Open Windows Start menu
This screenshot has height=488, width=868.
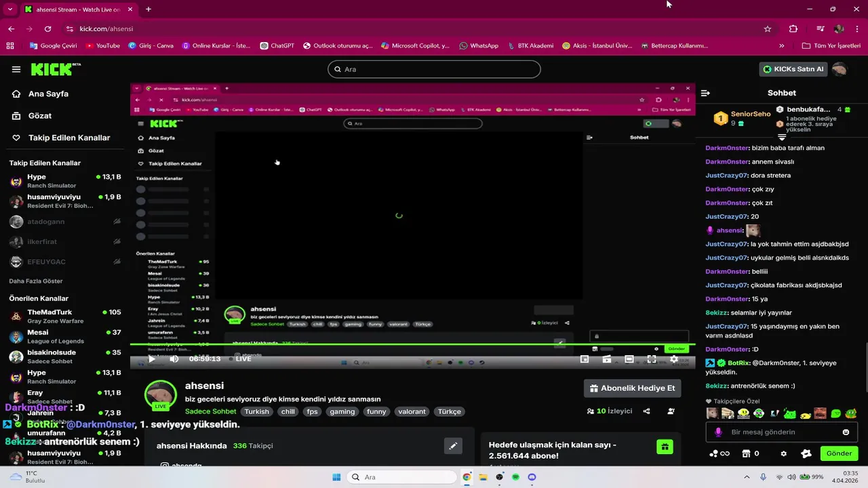[336, 477]
